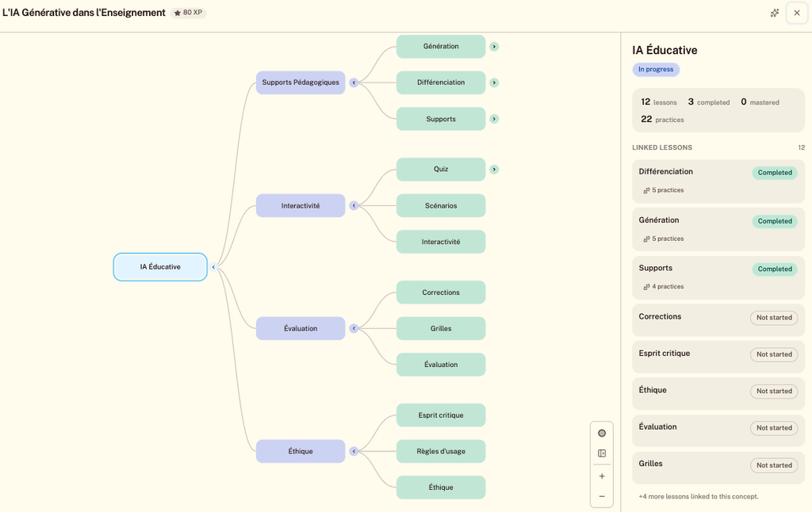Click the 22 practices statistic

pyautogui.click(x=662, y=119)
